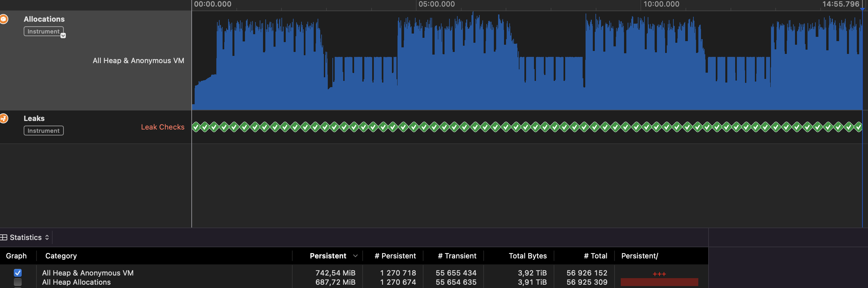Click the 05:00.000 mark on timeline ruler
The width and height of the screenshot is (868, 288).
tap(436, 4)
